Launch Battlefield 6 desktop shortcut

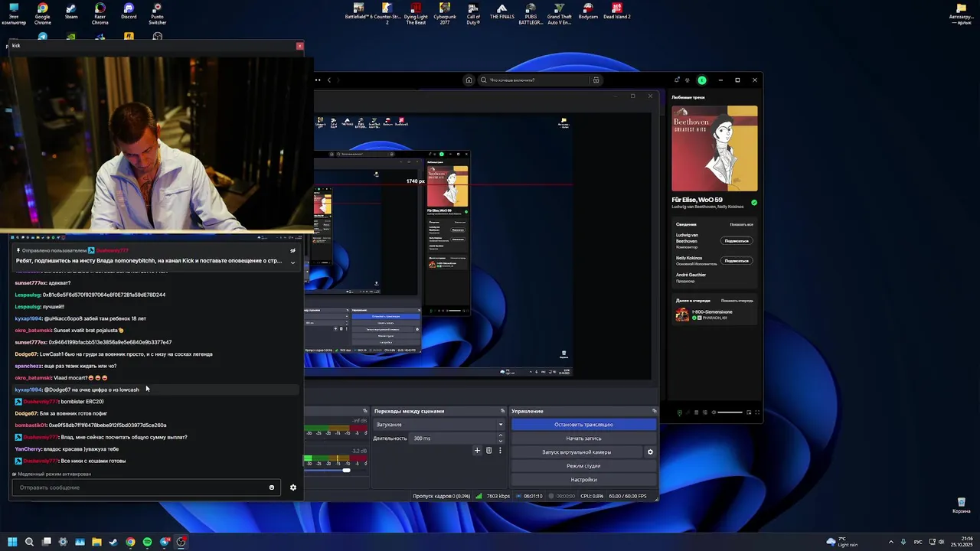tap(358, 11)
